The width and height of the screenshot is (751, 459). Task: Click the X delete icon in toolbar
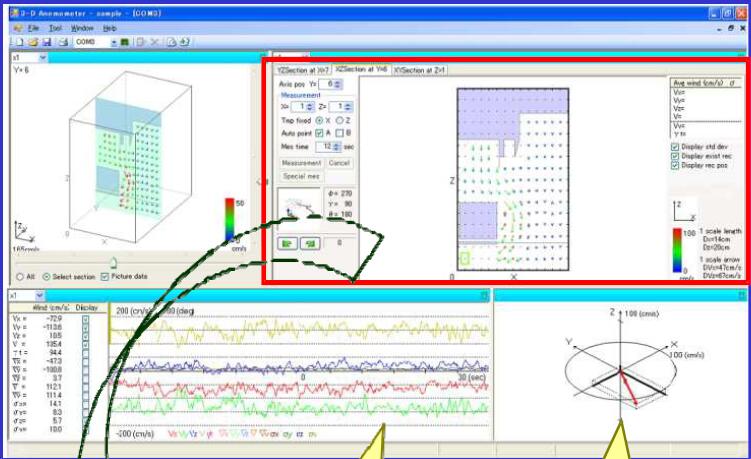click(x=154, y=43)
